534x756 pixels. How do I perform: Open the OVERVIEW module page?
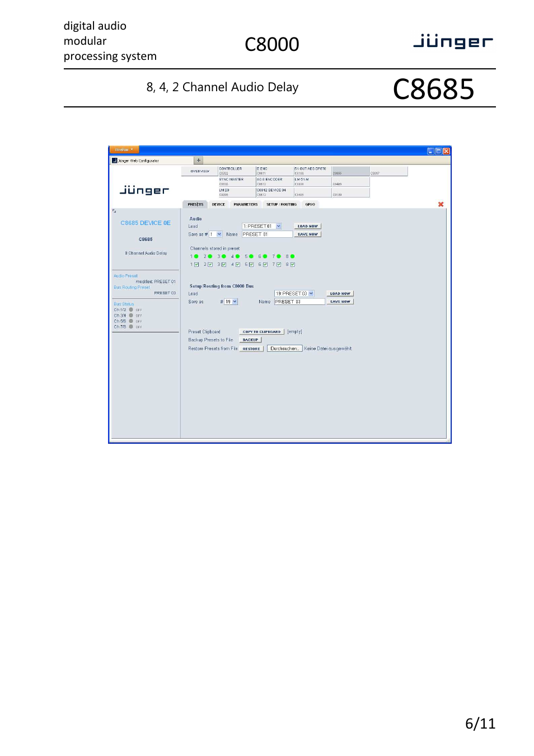[x=200, y=171]
